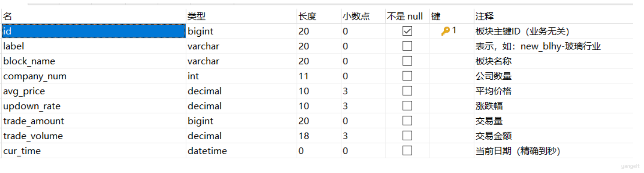Tick not-null checkbox for block_name row
Image resolution: width=644 pixels, height=173 pixels.
(x=407, y=61)
